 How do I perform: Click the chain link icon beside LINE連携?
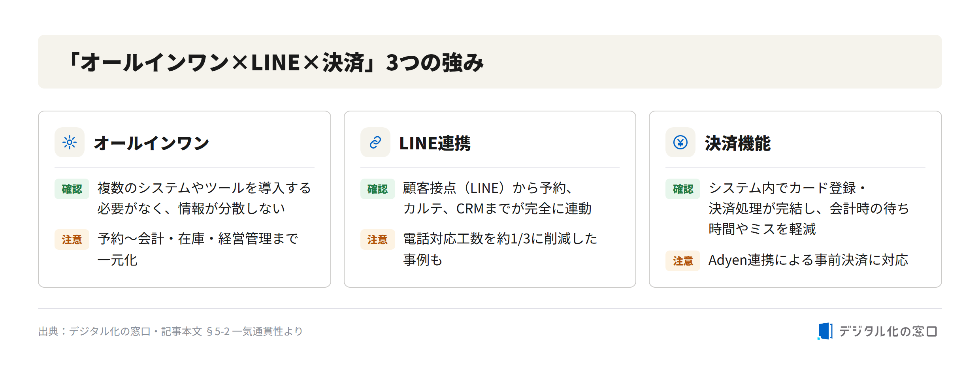point(375,142)
